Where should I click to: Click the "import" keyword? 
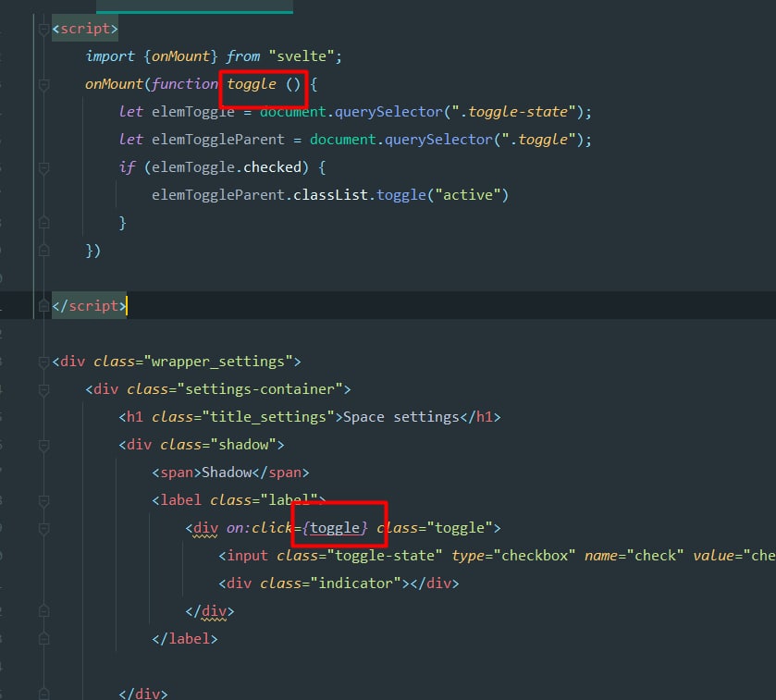click(110, 56)
